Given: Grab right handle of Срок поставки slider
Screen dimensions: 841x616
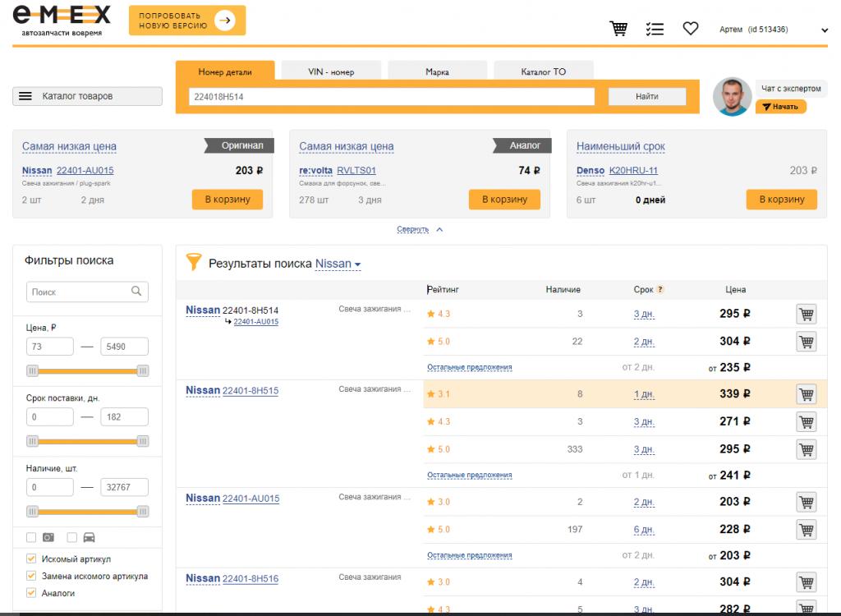Looking at the screenshot, I should click(x=143, y=441).
